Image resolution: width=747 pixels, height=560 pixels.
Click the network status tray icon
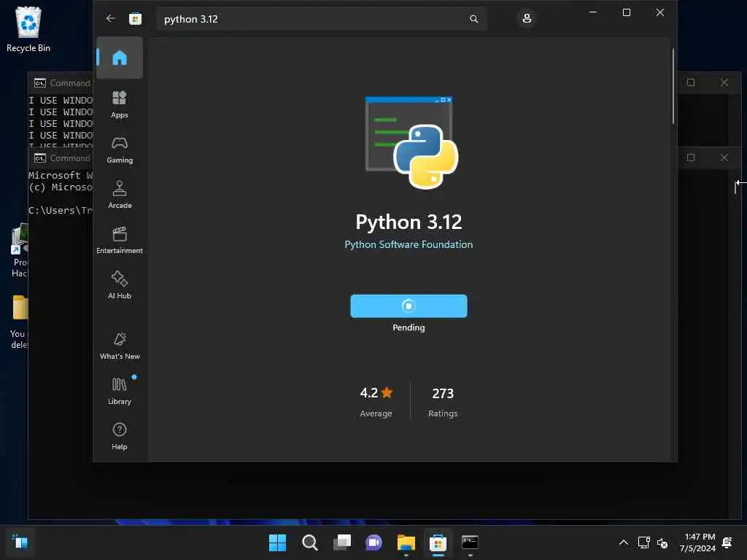644,542
